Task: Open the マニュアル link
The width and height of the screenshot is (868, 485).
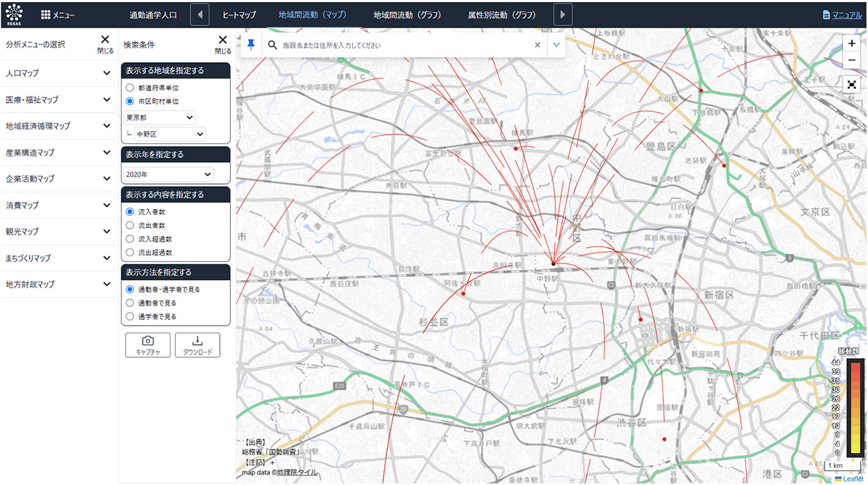Action: tap(841, 14)
